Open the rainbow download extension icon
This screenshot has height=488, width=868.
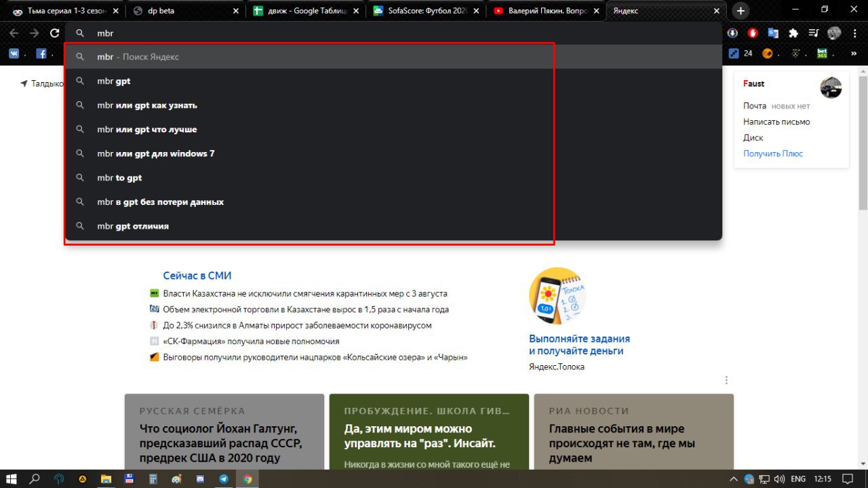[733, 33]
